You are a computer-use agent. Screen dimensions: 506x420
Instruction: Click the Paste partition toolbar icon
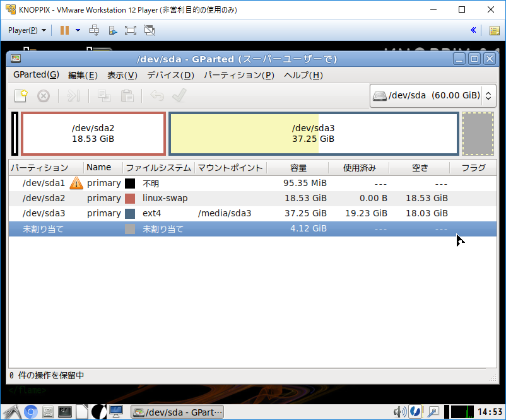pyautogui.click(x=127, y=96)
